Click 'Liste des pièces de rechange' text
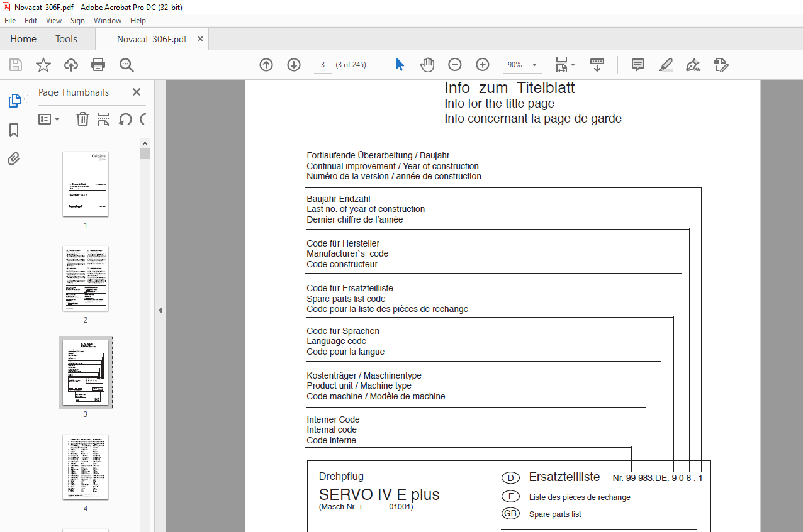Image resolution: width=803 pixels, height=532 pixels. coord(580,497)
